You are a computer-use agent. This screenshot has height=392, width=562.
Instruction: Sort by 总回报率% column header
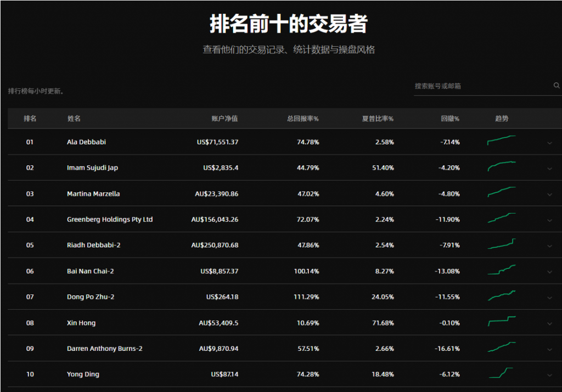pos(302,119)
